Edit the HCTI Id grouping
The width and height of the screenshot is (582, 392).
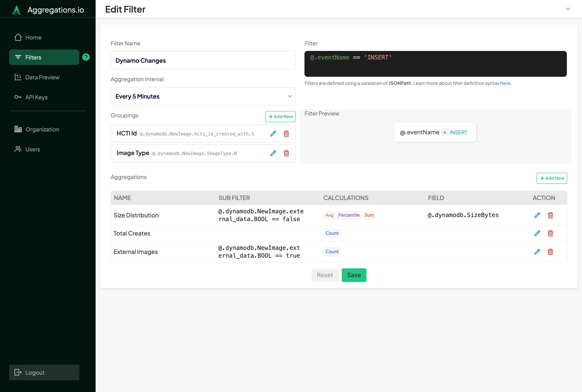click(x=273, y=134)
